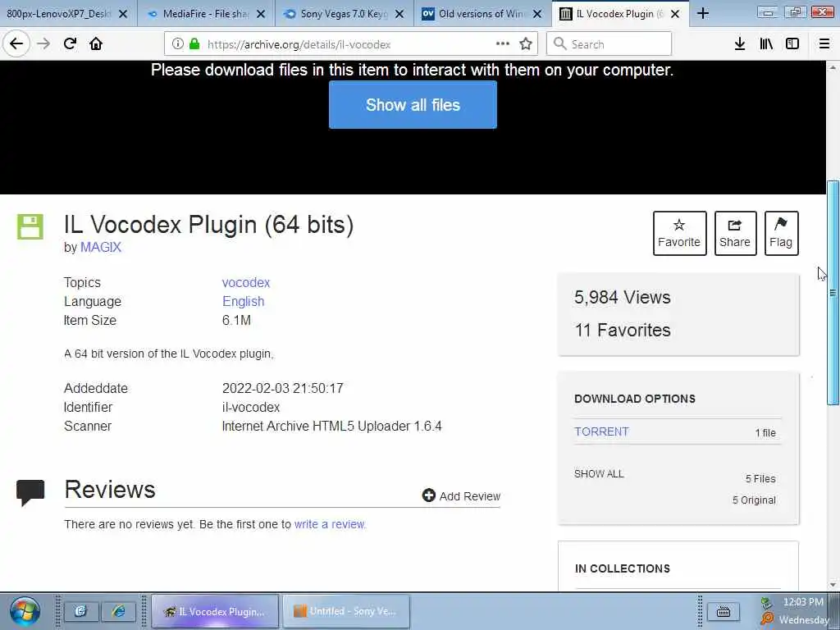840x630 pixels.
Task: Launch Internet Explorer from quick launch
Action: point(118,611)
